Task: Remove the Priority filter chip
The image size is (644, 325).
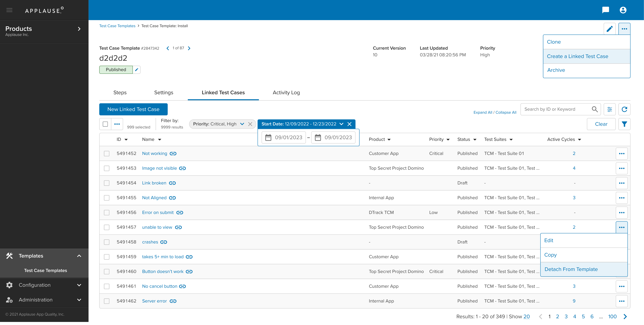Action: coord(250,124)
